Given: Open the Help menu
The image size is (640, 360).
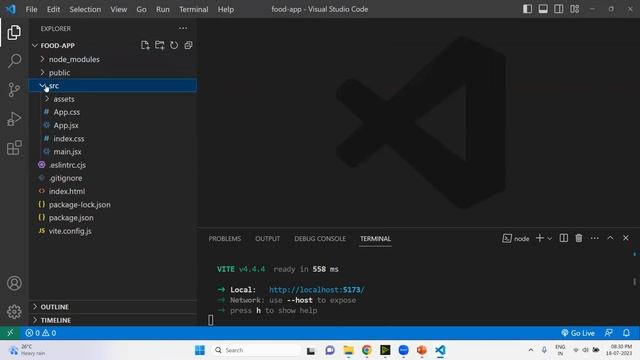Looking at the screenshot, I should [226, 9].
